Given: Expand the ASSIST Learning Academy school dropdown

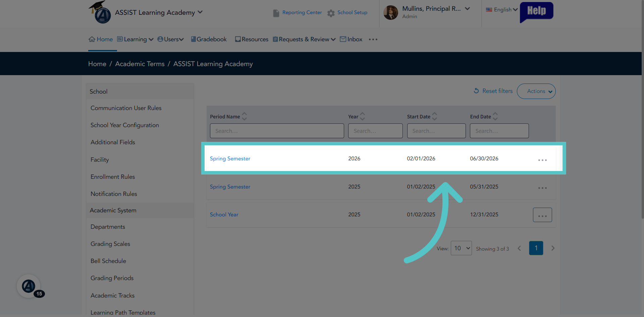Looking at the screenshot, I should (200, 12).
